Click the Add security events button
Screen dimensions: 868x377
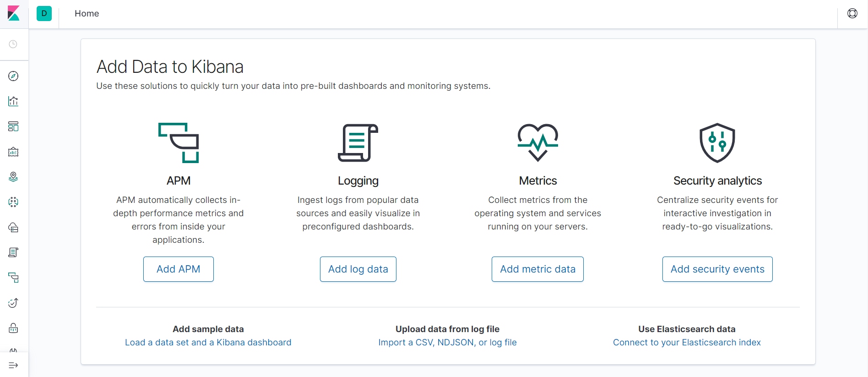[717, 269]
